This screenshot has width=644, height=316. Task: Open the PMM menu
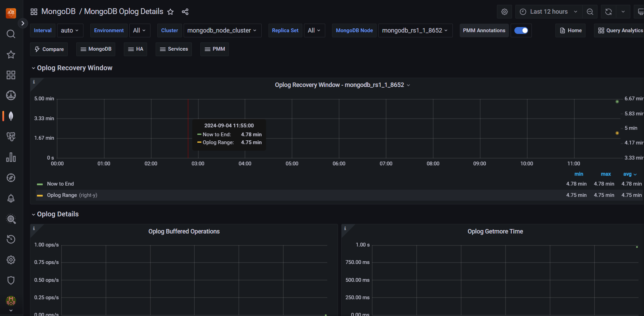click(214, 49)
